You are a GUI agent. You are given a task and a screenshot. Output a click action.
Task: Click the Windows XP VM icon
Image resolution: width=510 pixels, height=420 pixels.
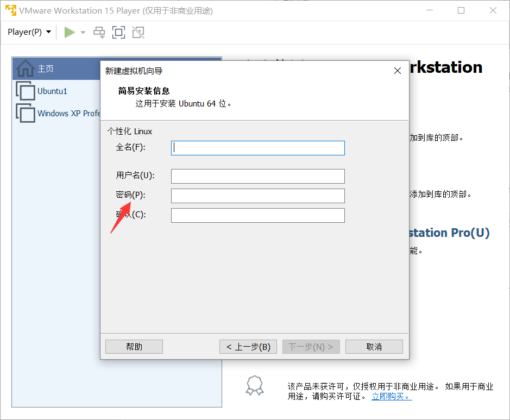26,113
